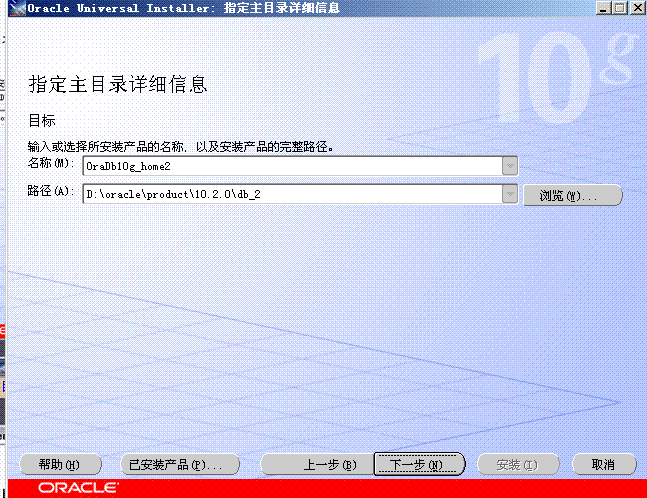
Task: Minimize the Oracle Universal Installer window
Action: point(603,8)
